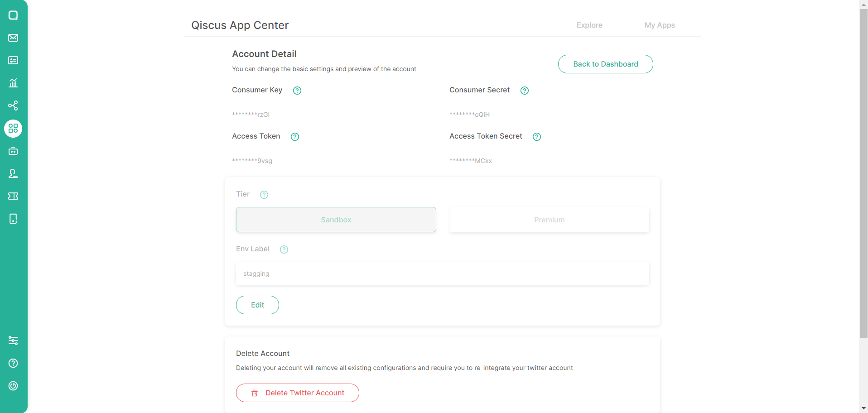Open the chatbot icon in sidebar
Viewport: 868px width, 413px height.
(x=13, y=151)
